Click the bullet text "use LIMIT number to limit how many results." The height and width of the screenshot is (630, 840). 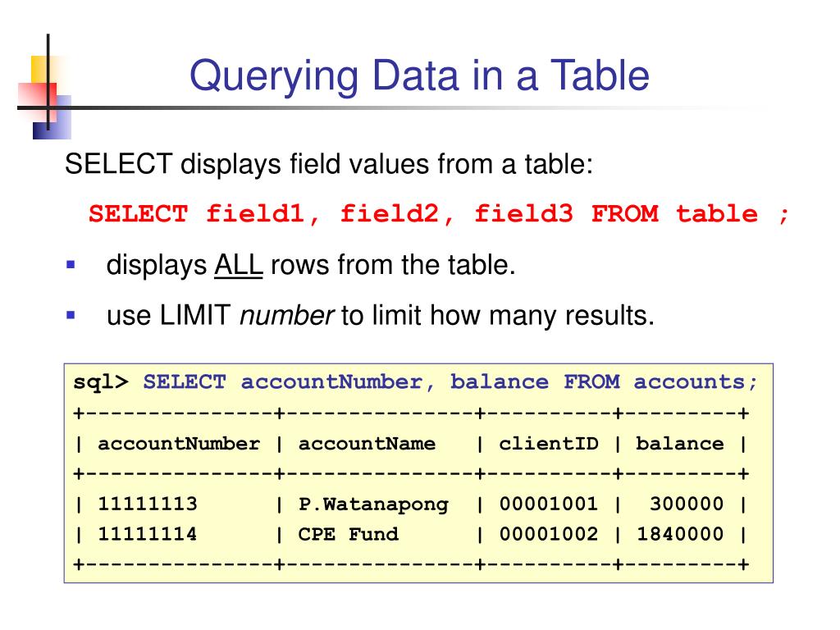(x=381, y=316)
